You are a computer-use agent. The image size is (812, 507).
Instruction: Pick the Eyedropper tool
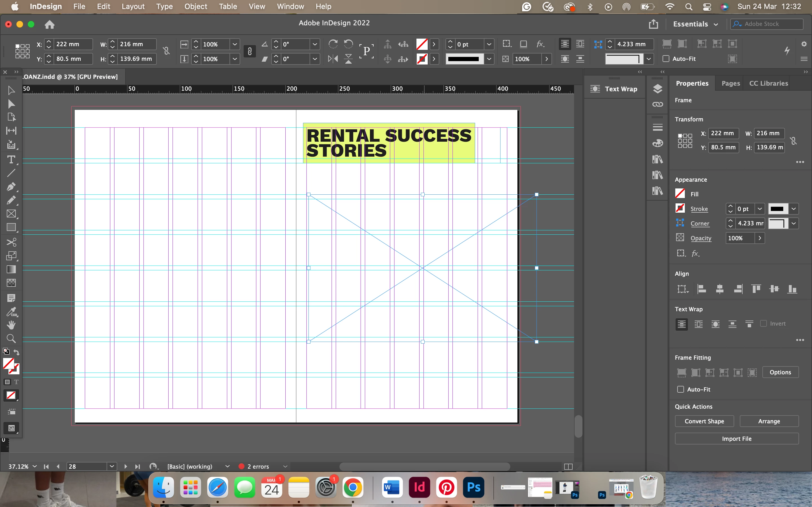[x=11, y=312]
